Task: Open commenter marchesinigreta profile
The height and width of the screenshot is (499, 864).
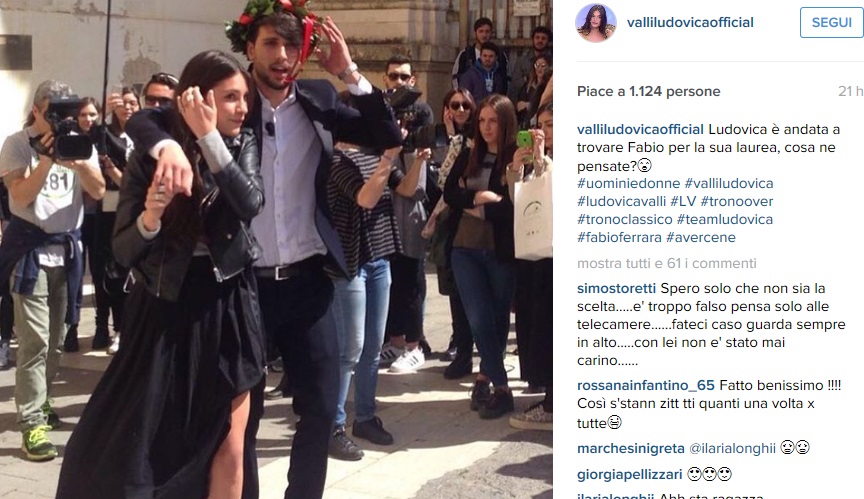Action: [631, 449]
